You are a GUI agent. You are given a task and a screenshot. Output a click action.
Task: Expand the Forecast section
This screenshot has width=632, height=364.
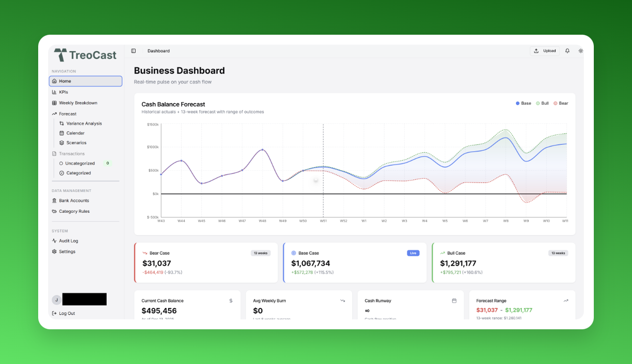coord(67,114)
